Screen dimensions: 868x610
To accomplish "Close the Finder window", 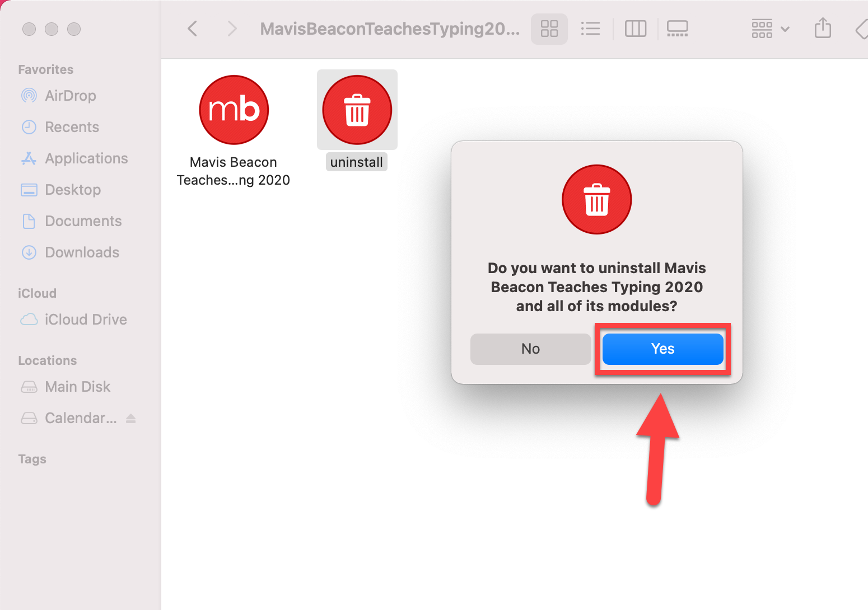I will (29, 29).
